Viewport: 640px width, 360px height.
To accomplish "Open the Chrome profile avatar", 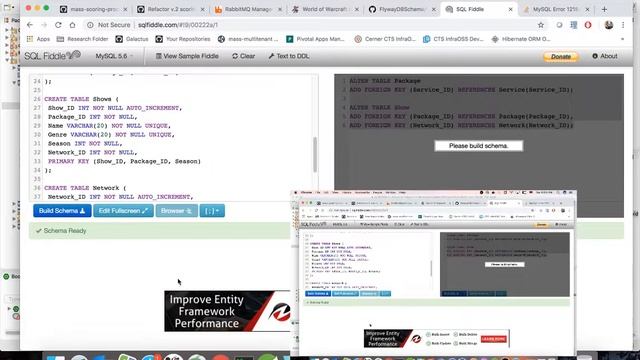I will pos(609,25).
